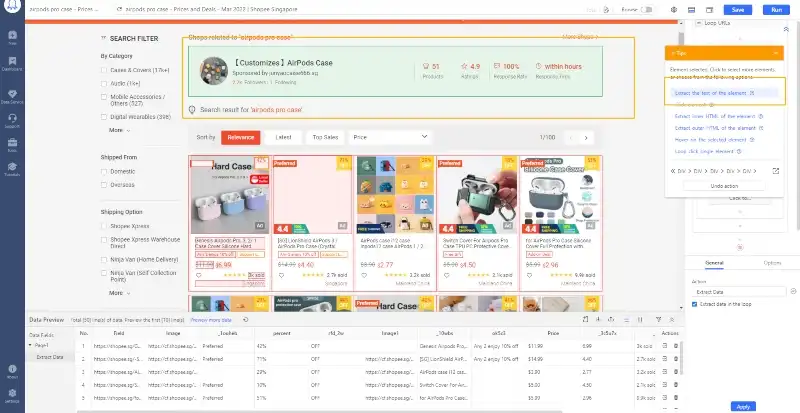Check the Mobile Accessories / Others checkbox

pyautogui.click(x=104, y=97)
